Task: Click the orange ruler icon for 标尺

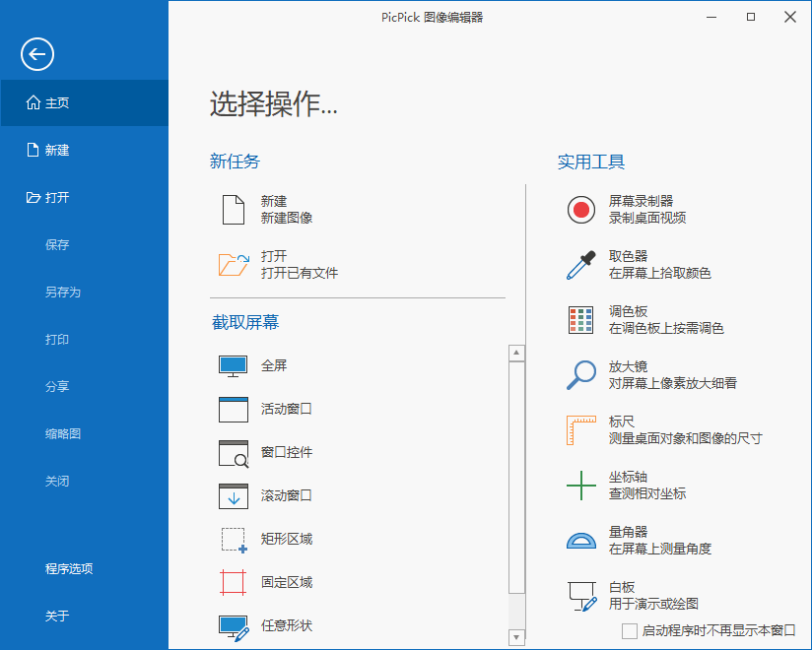Action: tap(581, 430)
